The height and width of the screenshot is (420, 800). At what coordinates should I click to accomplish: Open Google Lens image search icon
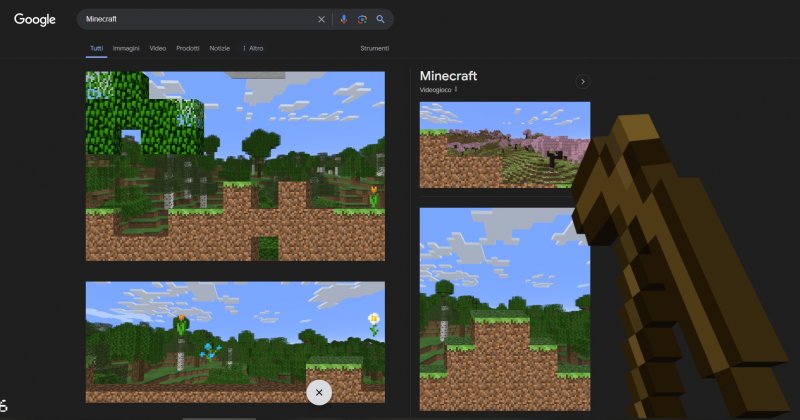pyautogui.click(x=362, y=19)
